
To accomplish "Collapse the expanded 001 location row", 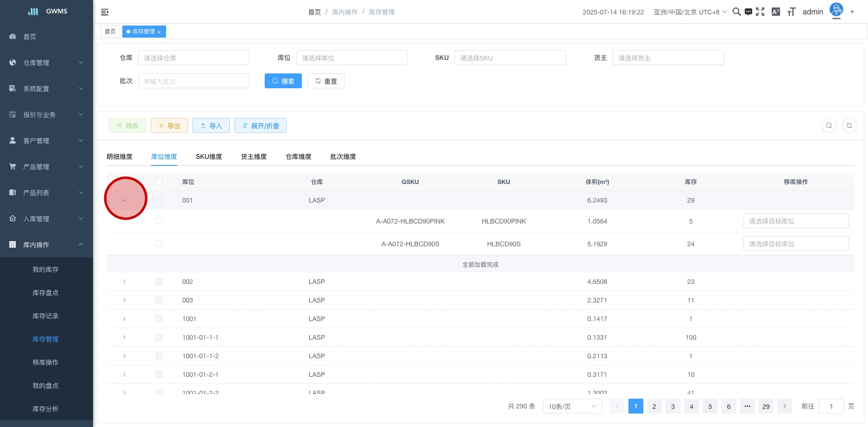I will click(x=124, y=200).
